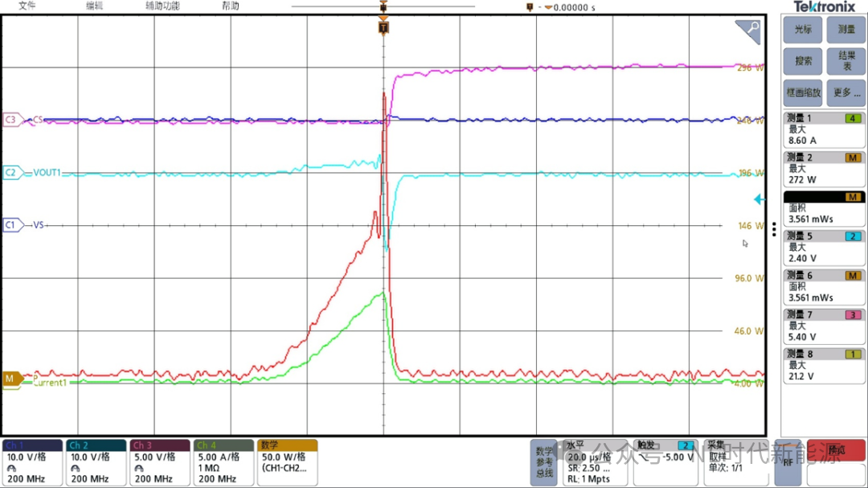Open the 文件 menu

tap(27, 6)
